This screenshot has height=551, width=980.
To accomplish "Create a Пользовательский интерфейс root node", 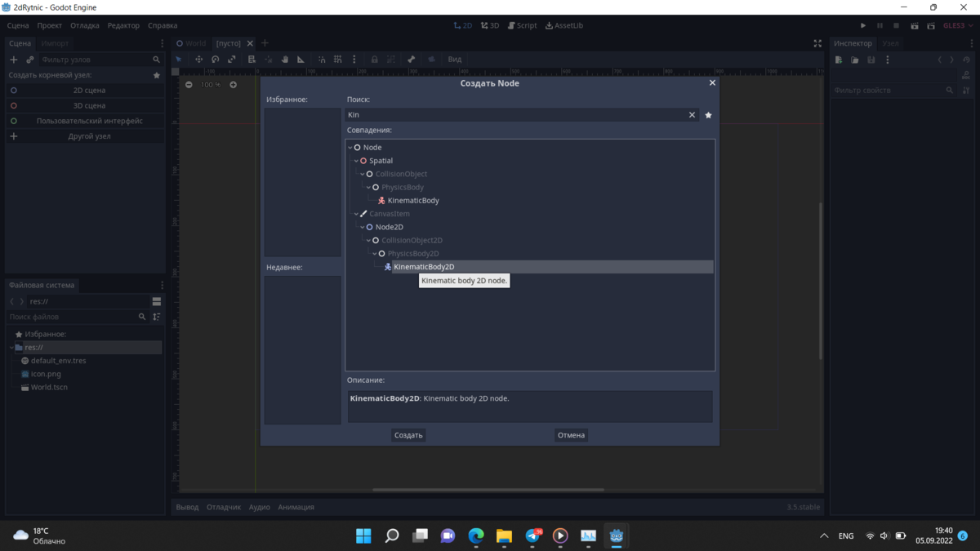I will pos(85,121).
